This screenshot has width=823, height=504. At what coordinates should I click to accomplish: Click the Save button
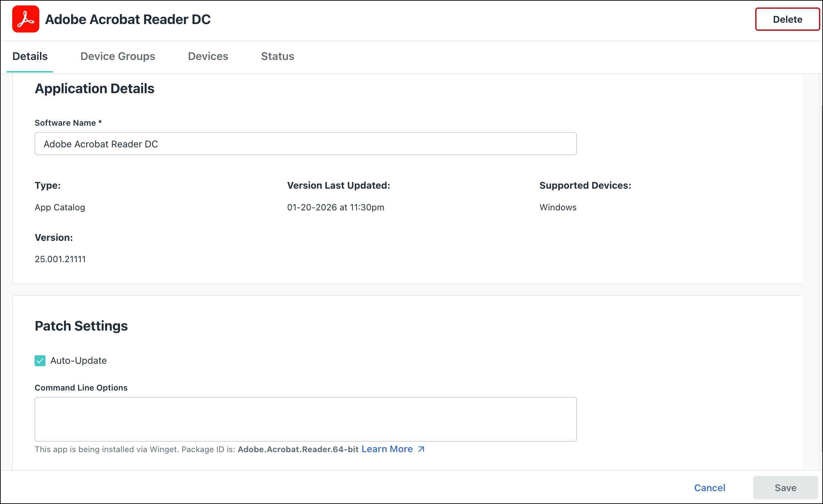click(x=786, y=488)
